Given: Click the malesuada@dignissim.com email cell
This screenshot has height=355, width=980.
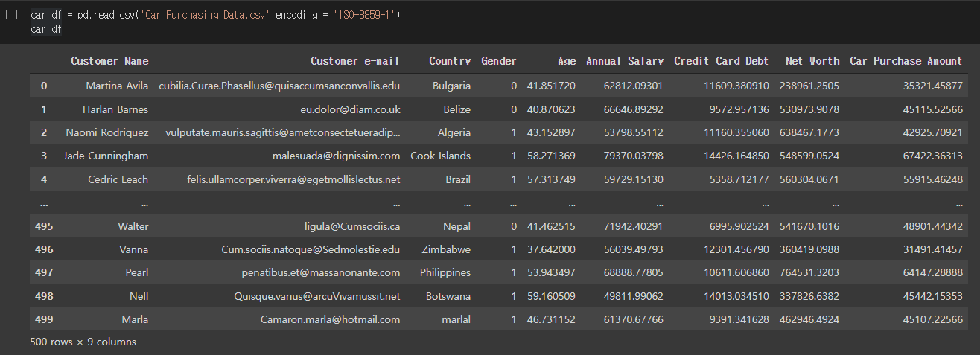Looking at the screenshot, I should 337,156.
